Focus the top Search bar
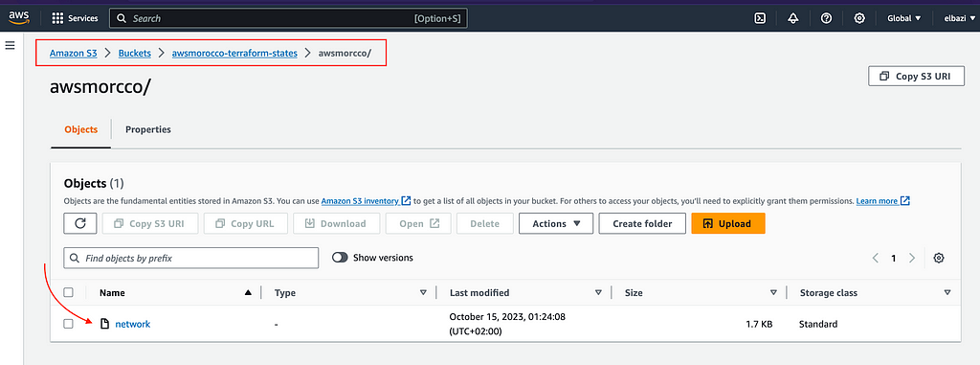The image size is (980, 365). 288,18
